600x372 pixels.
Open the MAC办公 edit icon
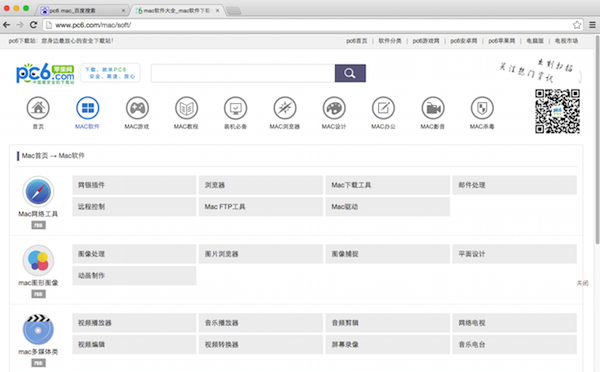[x=383, y=108]
